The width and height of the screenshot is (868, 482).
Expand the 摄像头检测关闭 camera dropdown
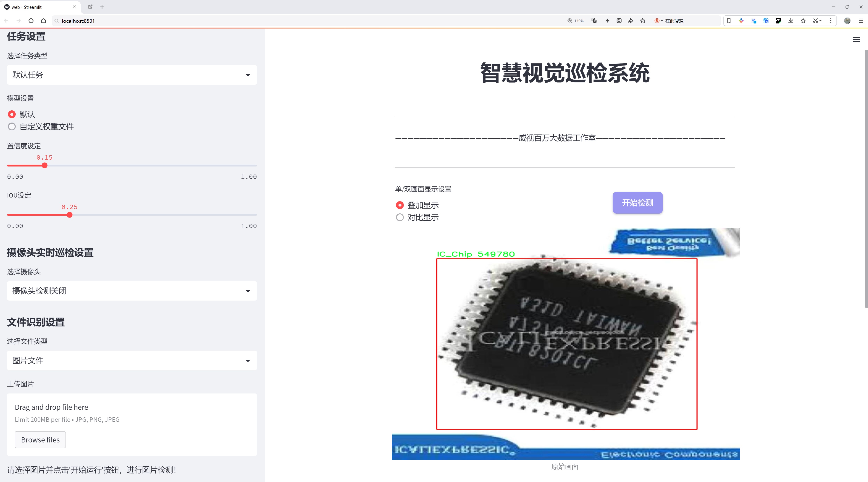click(x=132, y=291)
